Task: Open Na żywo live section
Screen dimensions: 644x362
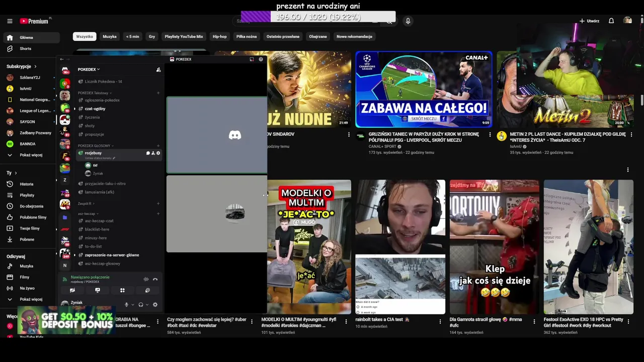Action: tap(27, 288)
